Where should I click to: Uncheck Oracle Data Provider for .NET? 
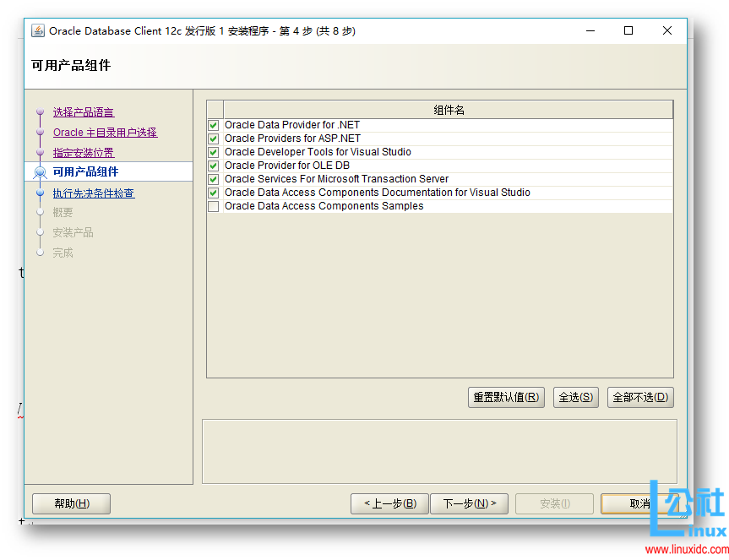[213, 124]
